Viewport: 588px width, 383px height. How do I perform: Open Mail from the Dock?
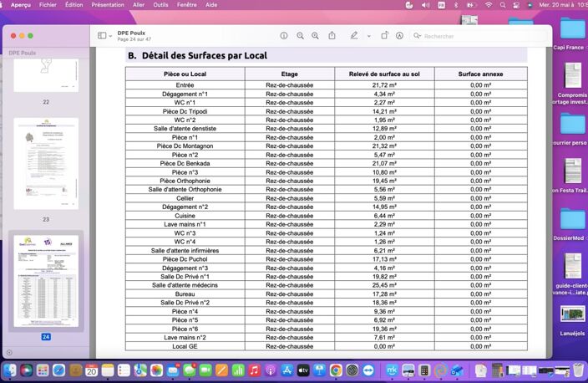[x=173, y=370]
